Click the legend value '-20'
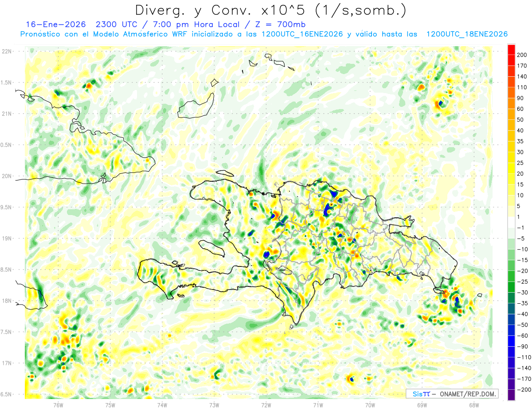 [522, 270]
